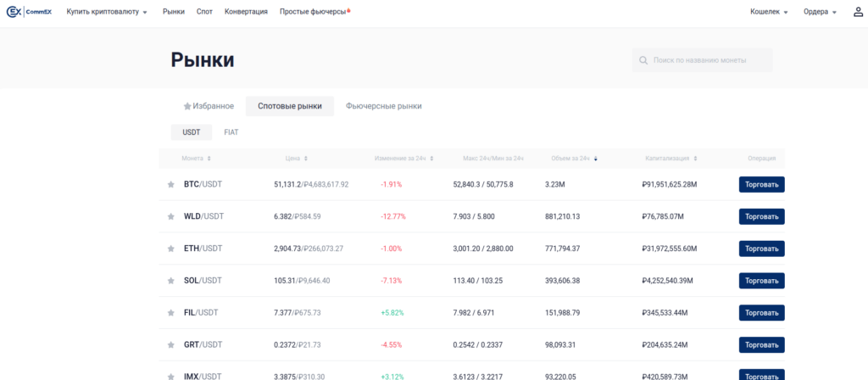Open the Избранное favorites tab
Screen dimensions: 868x380
[209, 106]
